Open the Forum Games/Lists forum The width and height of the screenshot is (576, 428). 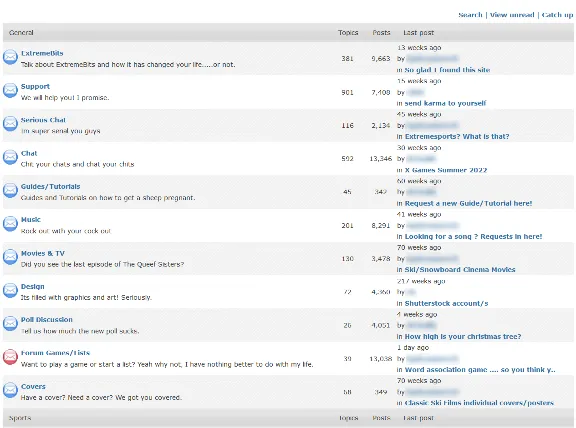[x=55, y=353]
